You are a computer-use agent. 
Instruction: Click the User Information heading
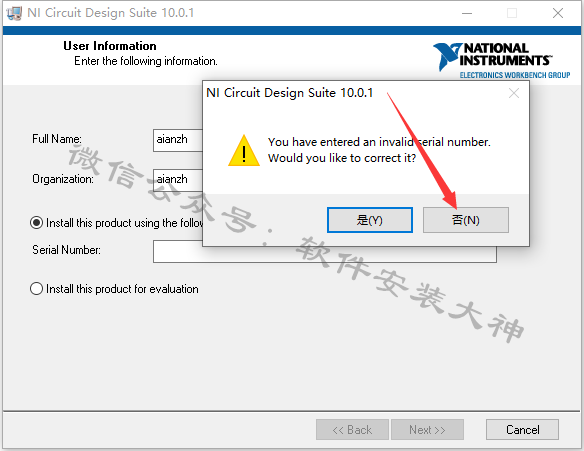[110, 46]
